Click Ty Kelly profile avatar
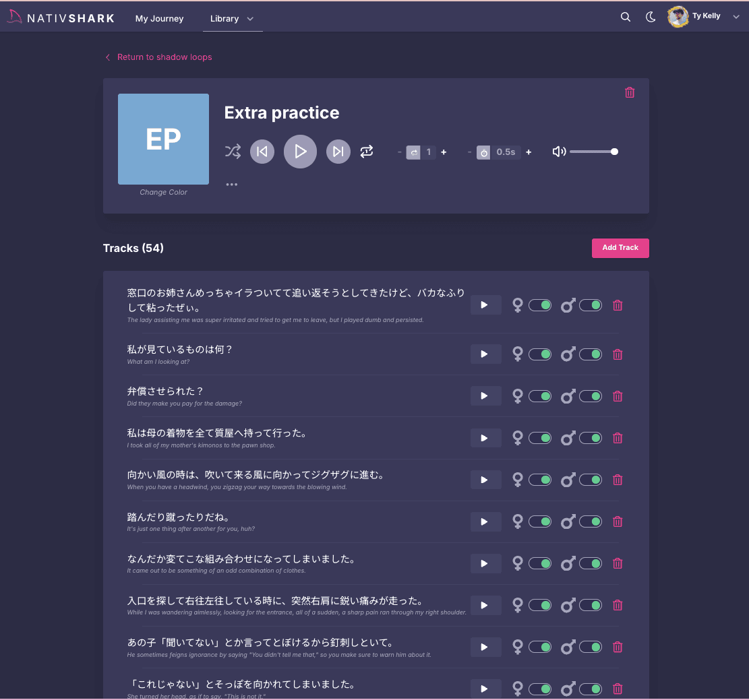 point(678,17)
